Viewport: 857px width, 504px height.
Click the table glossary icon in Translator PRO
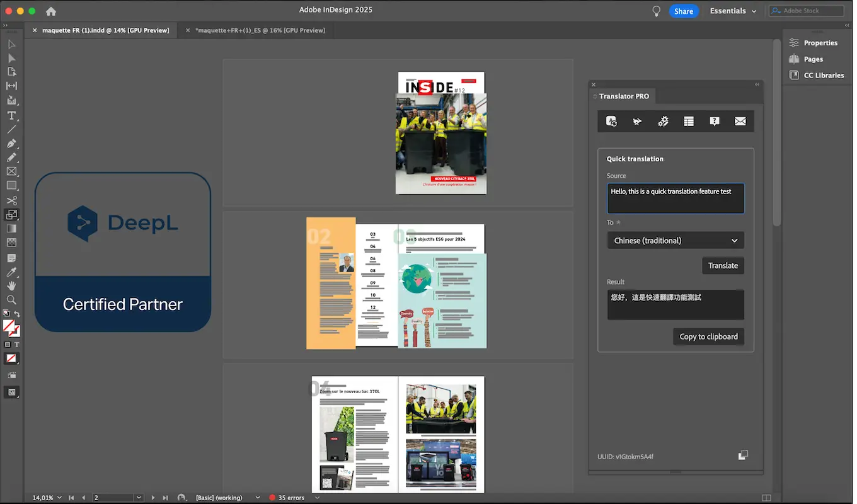tap(688, 122)
